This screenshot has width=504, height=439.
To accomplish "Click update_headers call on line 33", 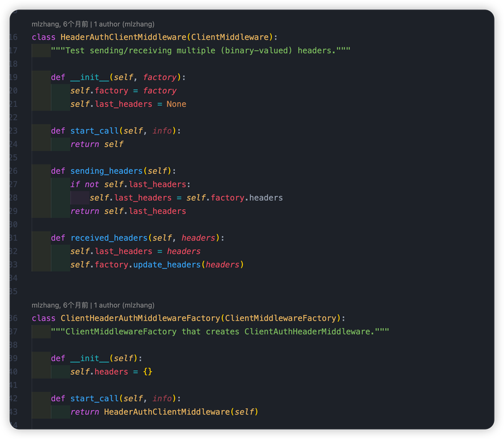I will pyautogui.click(x=167, y=265).
